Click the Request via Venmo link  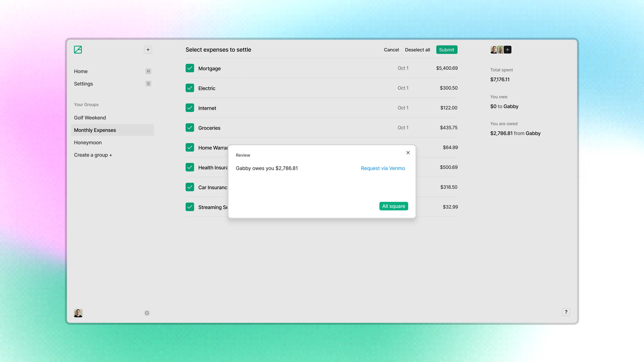point(383,168)
